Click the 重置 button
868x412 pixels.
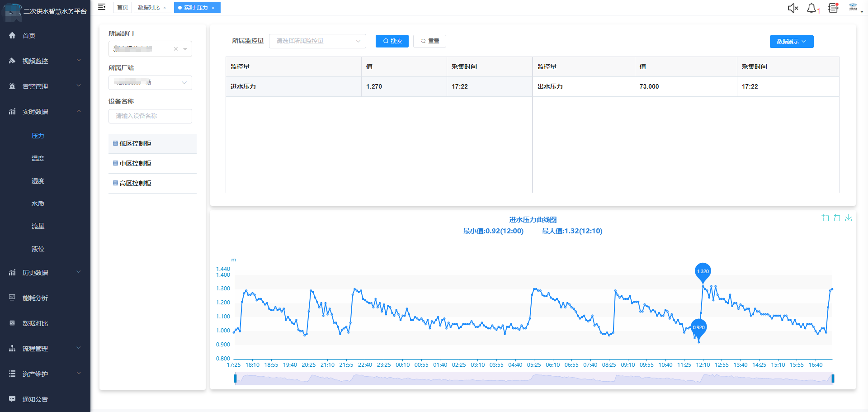pos(429,41)
